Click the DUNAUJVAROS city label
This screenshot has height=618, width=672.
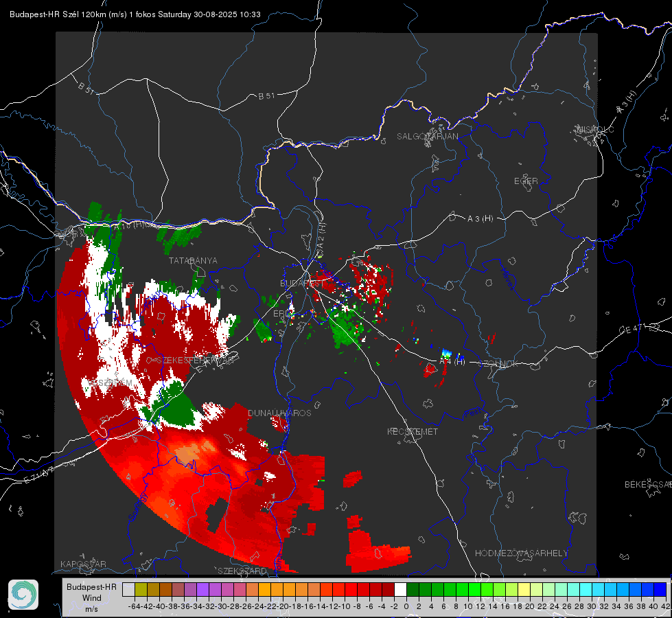pyautogui.click(x=279, y=413)
